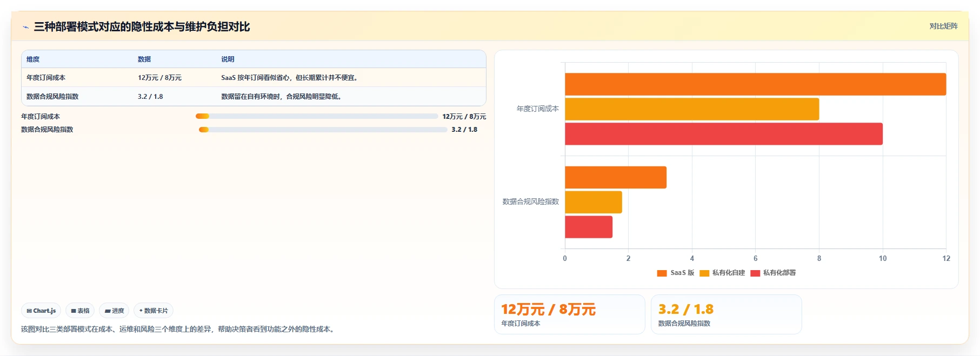
Task: Click the x-axis tick label 12
Action: (x=946, y=258)
